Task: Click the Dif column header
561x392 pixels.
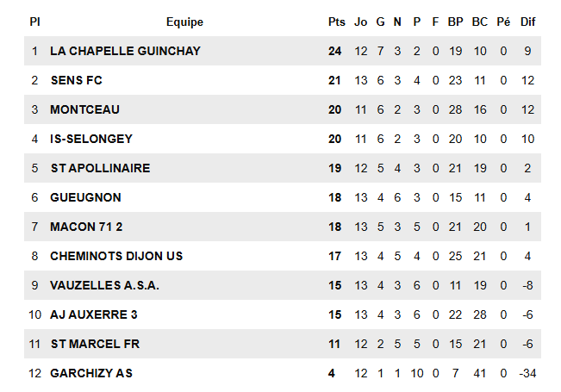Action: click(528, 22)
